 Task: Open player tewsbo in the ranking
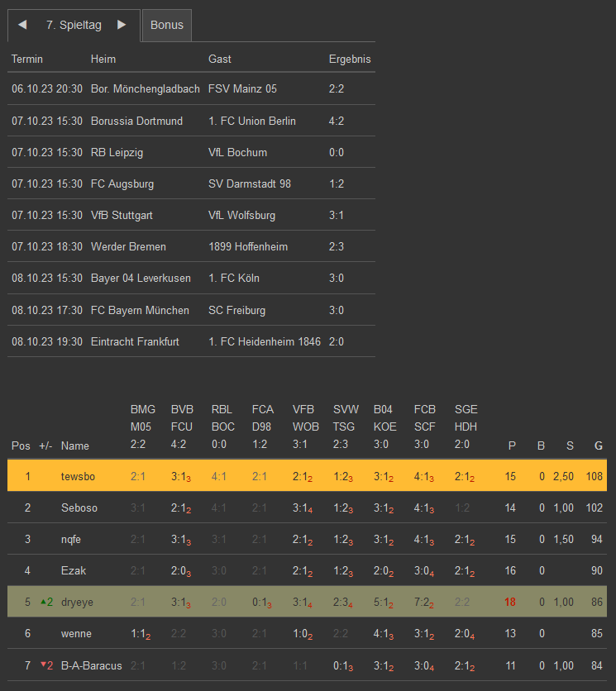coord(79,476)
